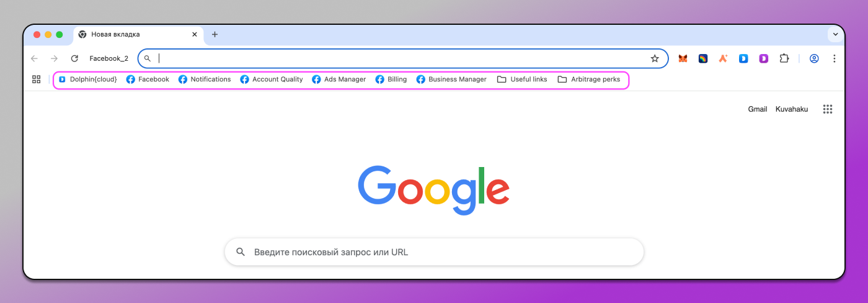Open the Ads Manager bookmark
The width and height of the screenshot is (868, 303).
point(339,79)
